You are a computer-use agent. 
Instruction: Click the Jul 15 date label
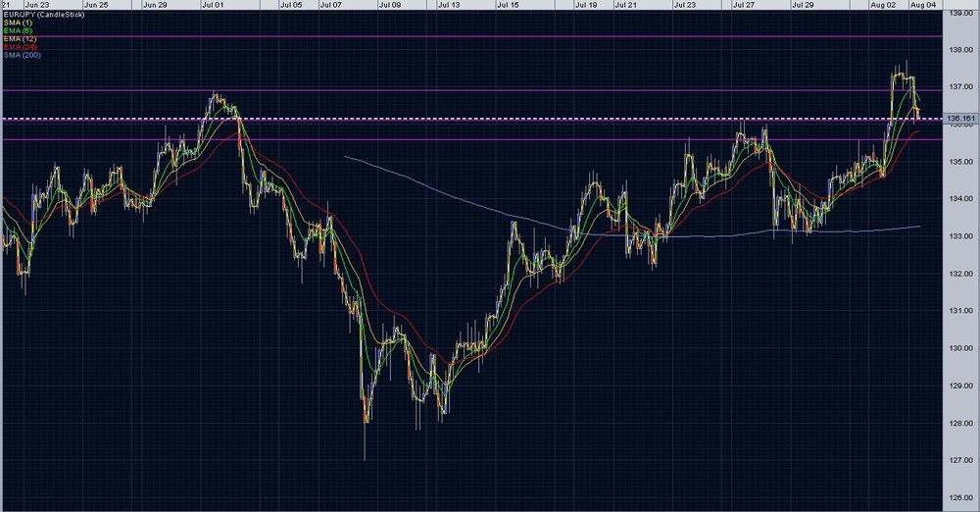(x=508, y=4)
